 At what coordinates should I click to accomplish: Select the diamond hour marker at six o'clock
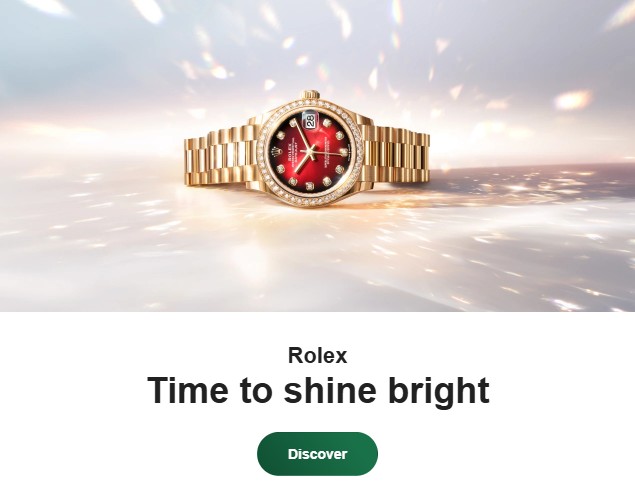344,152
